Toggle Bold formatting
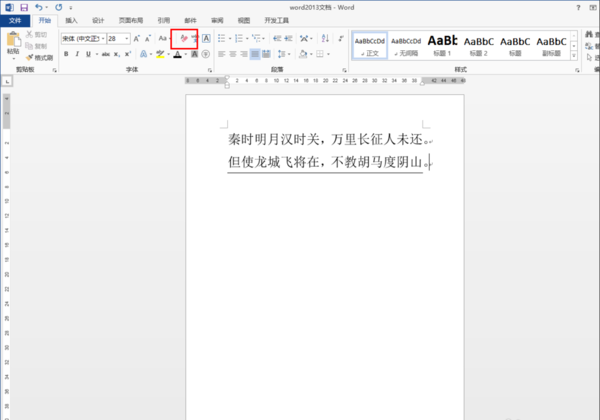The image size is (600, 420). pos(66,54)
